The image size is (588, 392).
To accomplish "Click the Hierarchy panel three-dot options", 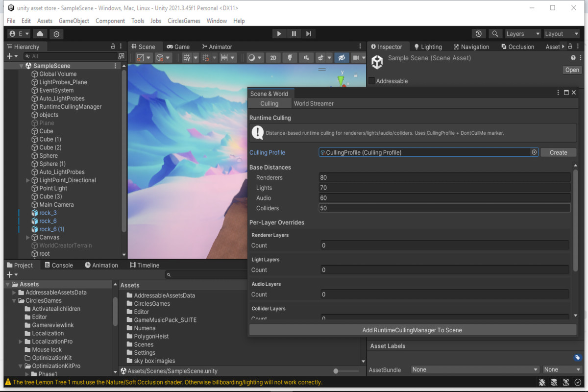I will [122, 47].
